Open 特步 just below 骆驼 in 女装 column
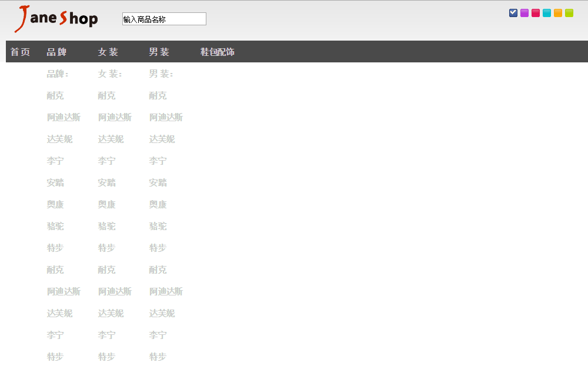 (x=106, y=248)
